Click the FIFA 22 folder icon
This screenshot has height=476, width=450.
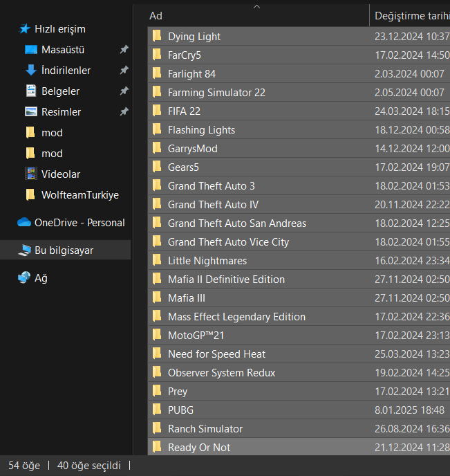(157, 111)
